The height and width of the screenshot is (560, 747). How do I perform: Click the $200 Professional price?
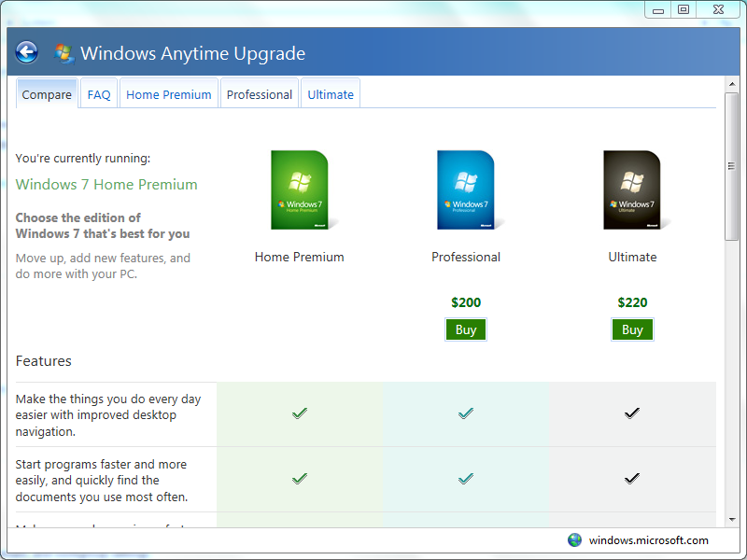[466, 302]
